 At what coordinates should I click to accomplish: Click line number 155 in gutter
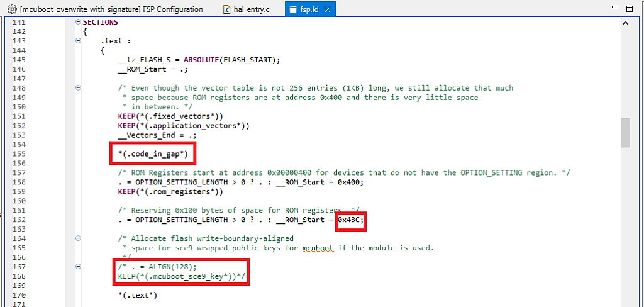coord(19,153)
